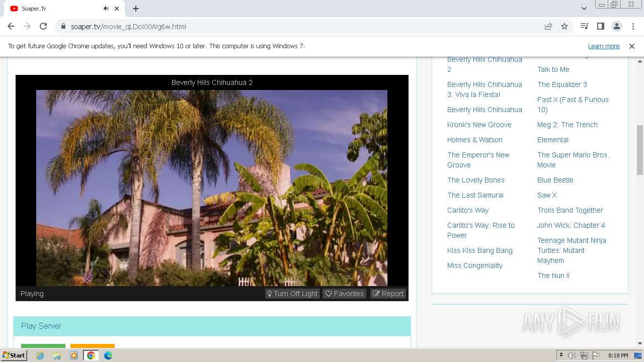The height and width of the screenshot is (362, 644).
Task: Open Saw X link
Action: 547,195
